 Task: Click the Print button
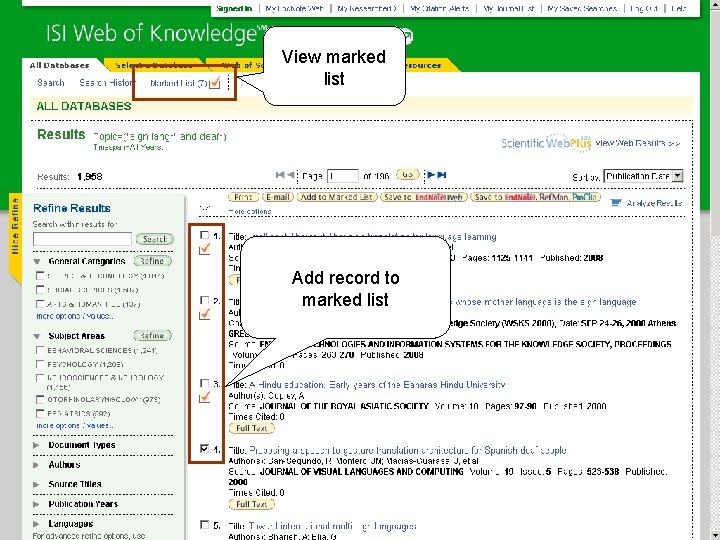coord(243,197)
